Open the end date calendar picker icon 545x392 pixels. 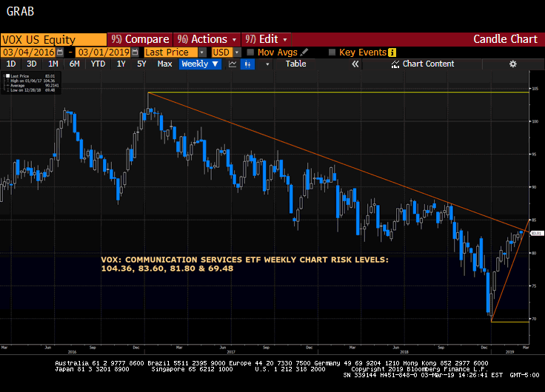coord(135,53)
